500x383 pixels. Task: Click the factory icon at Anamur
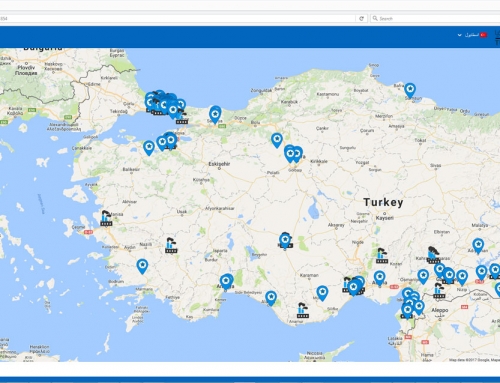303,311
